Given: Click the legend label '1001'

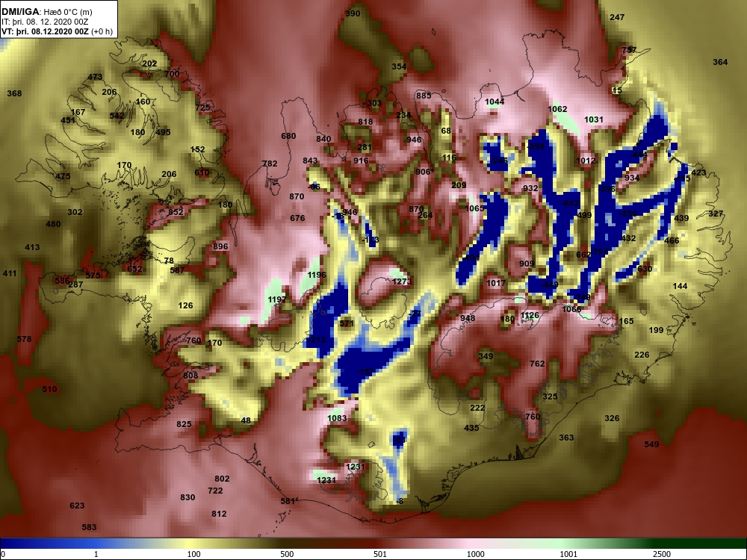Looking at the screenshot, I should point(568,554).
